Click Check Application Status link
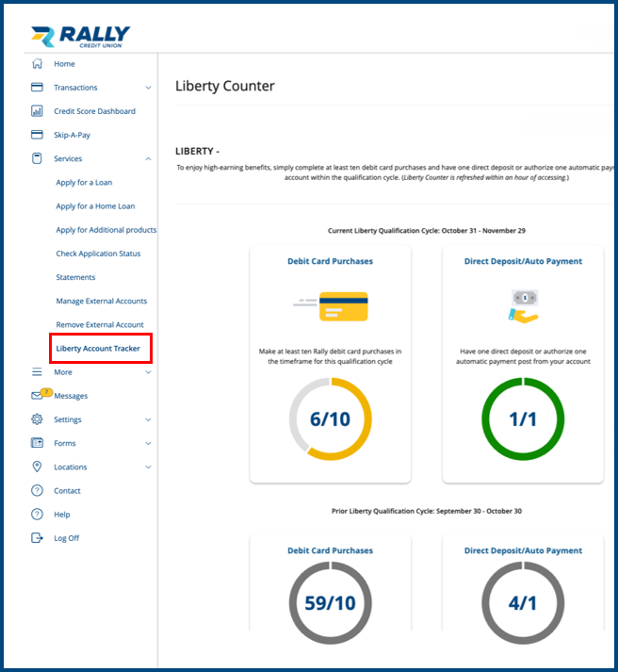Viewport: 618px width, 672px height. pyautogui.click(x=98, y=254)
